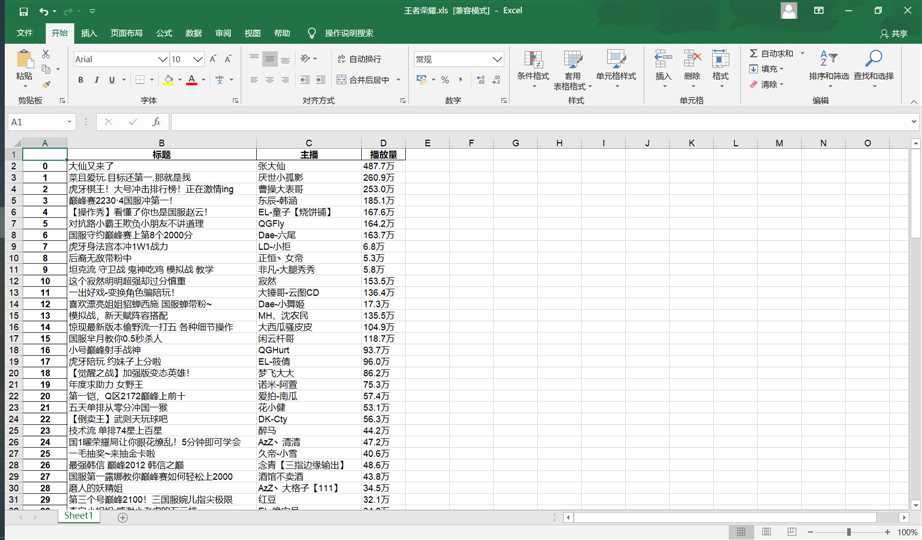Viewport: 922px width, 540px height.
Task: Click the zoom slider handle
Action: (848, 532)
